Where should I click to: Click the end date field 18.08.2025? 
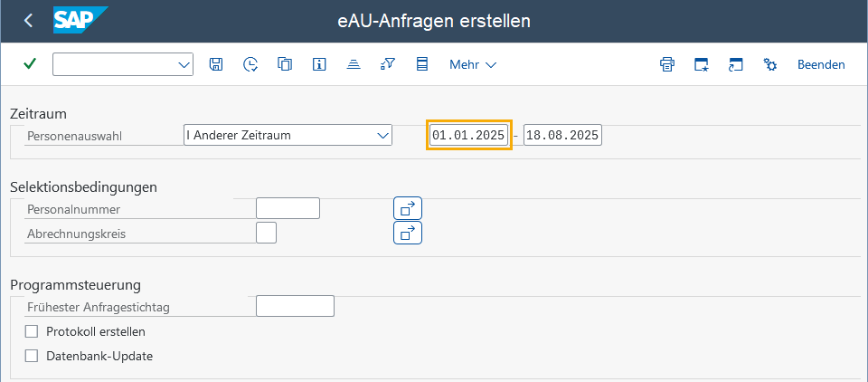562,135
